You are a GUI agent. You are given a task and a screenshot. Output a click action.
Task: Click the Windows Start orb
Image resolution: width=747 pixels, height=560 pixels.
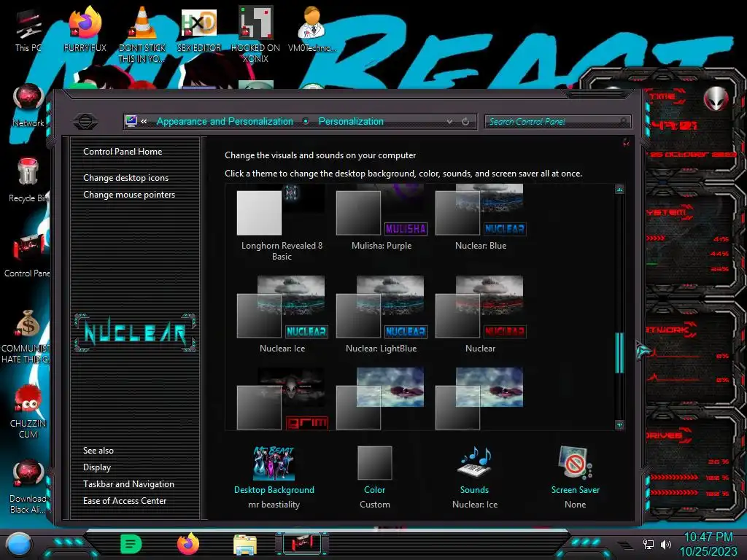click(x=19, y=544)
